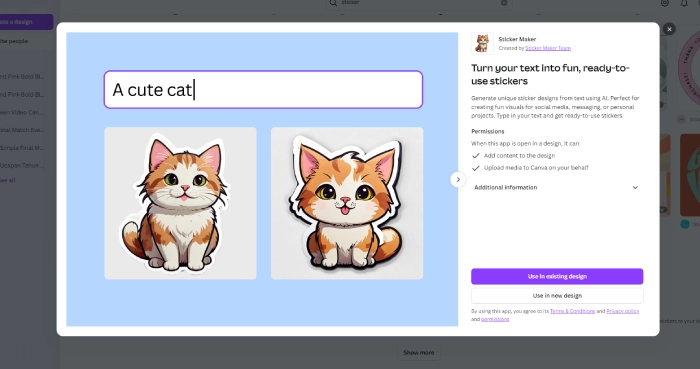The height and width of the screenshot is (369, 700).
Task: Click the Show more button
Action: [x=418, y=352]
